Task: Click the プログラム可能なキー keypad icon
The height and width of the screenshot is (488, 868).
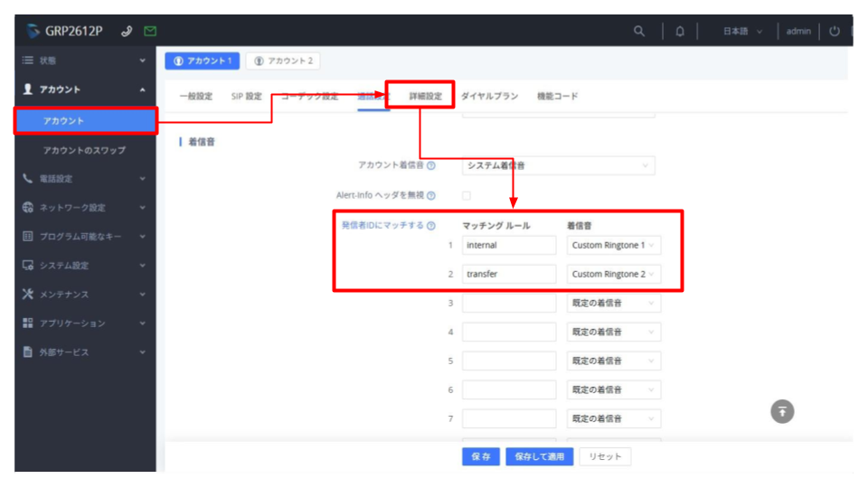Action: click(x=28, y=236)
